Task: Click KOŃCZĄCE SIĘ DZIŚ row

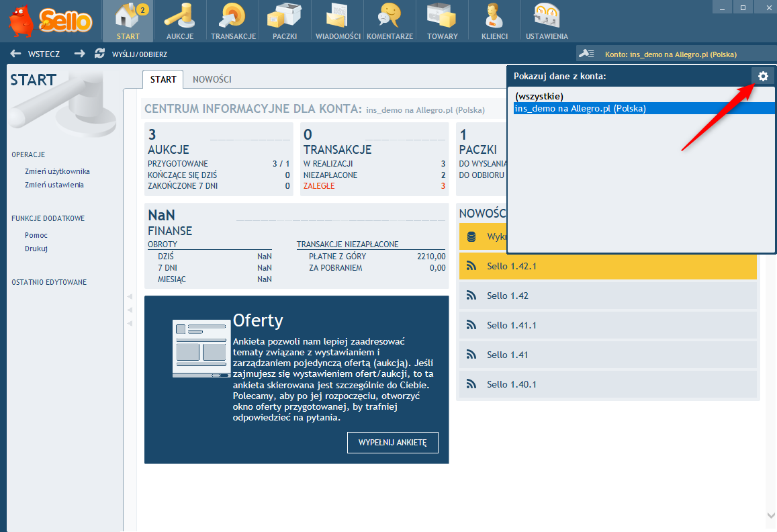Action: tap(218, 175)
